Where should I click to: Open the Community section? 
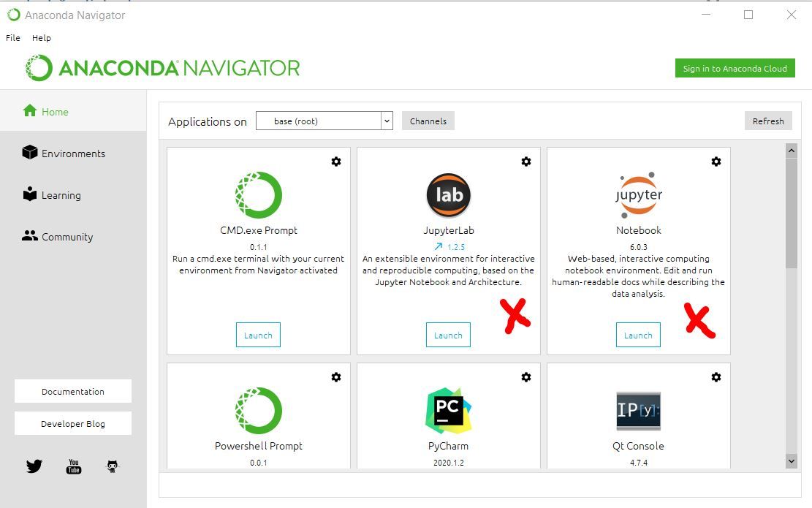pyautogui.click(x=58, y=237)
